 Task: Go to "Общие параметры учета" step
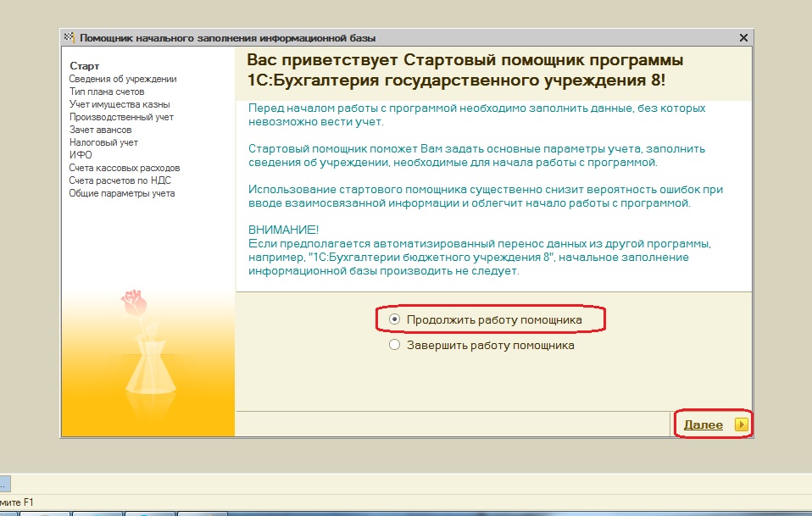coord(122,193)
